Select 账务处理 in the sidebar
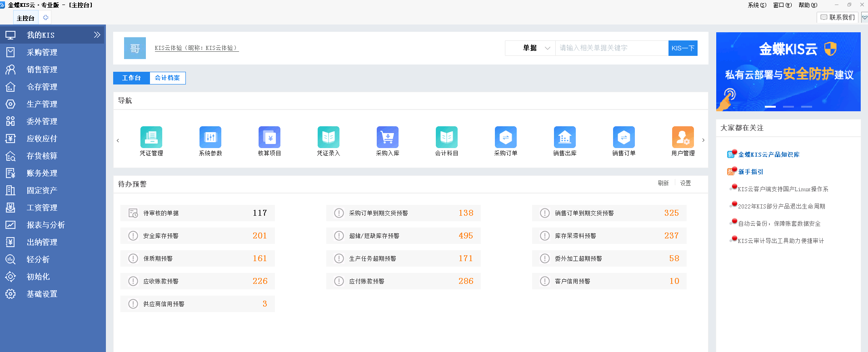Image resolution: width=868 pixels, height=352 pixels. pos(53,173)
